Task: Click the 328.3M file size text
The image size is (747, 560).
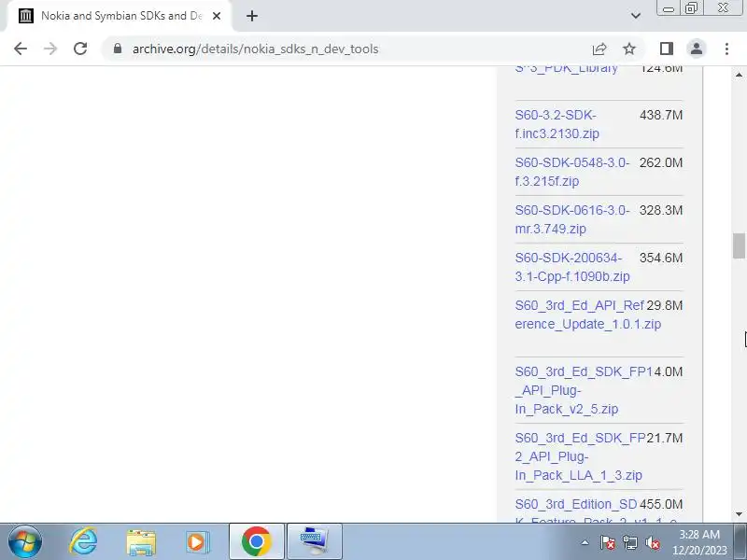Action: [661, 211]
